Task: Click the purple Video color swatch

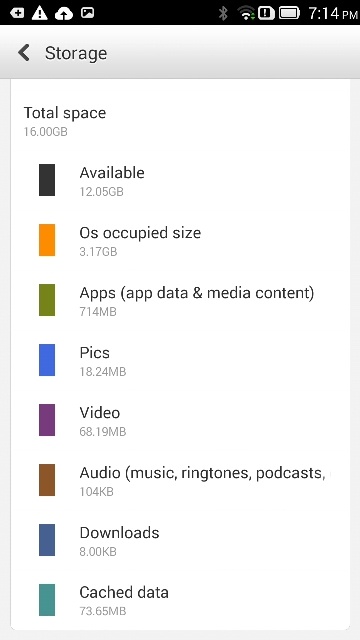Action: click(x=47, y=420)
